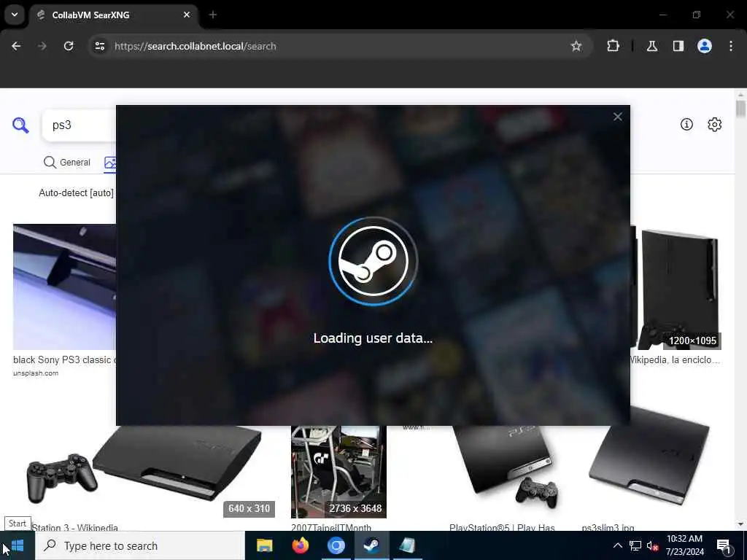Close the Steam loading dialog
The width and height of the screenshot is (747, 560).
click(617, 117)
